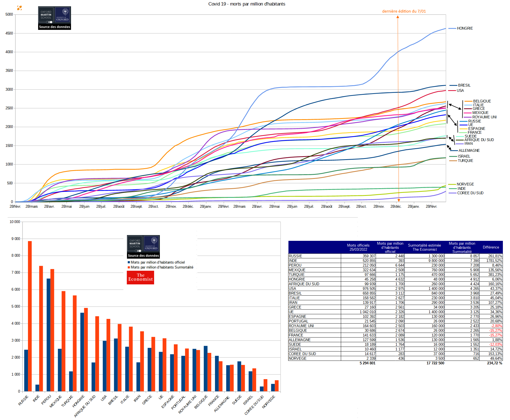Click blue 'Morts par million d'habitants officiel' legend swatch

coord(129,262)
